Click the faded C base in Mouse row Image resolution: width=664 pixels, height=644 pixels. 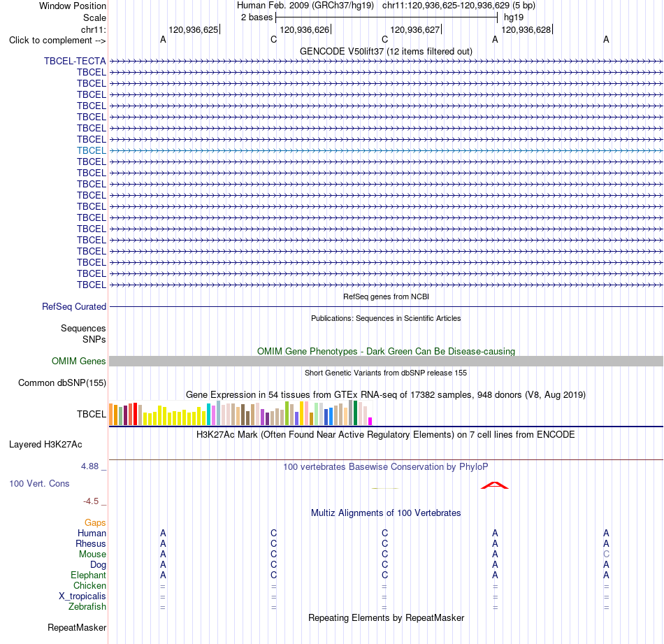point(607,554)
